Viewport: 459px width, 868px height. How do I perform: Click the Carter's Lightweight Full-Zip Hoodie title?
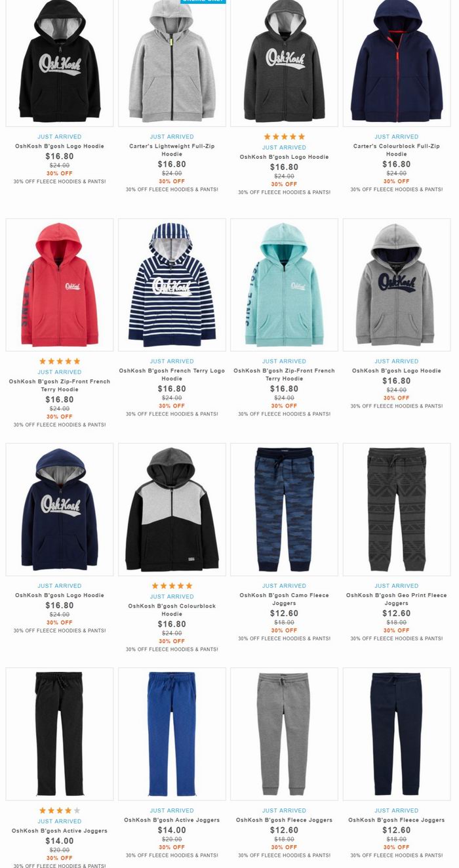[172, 150]
